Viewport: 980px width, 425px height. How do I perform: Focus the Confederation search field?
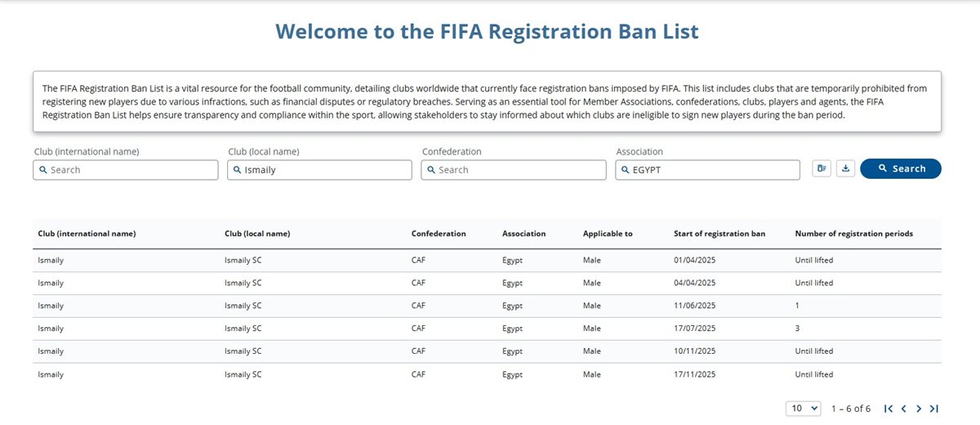tap(519, 170)
